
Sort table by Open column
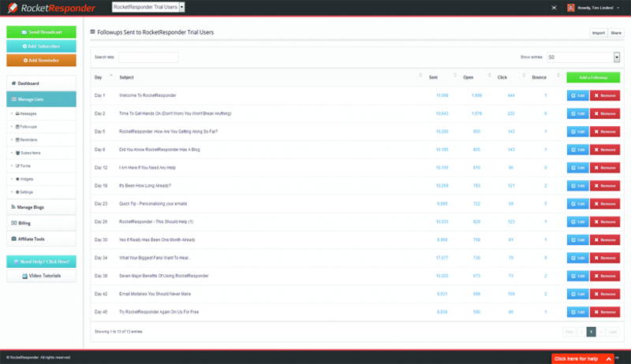[477, 77]
